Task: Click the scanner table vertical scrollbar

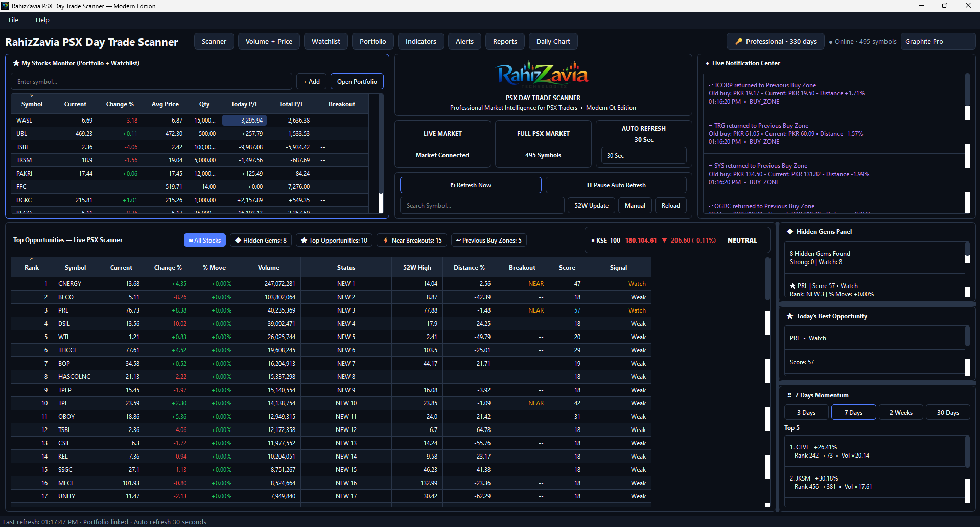Action: click(767, 381)
